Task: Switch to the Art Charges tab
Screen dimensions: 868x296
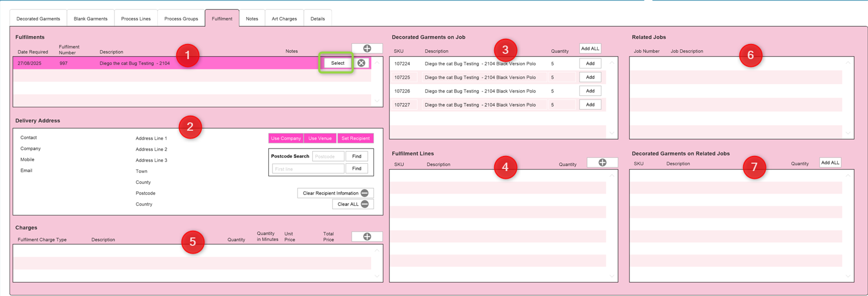Action: pyautogui.click(x=284, y=18)
